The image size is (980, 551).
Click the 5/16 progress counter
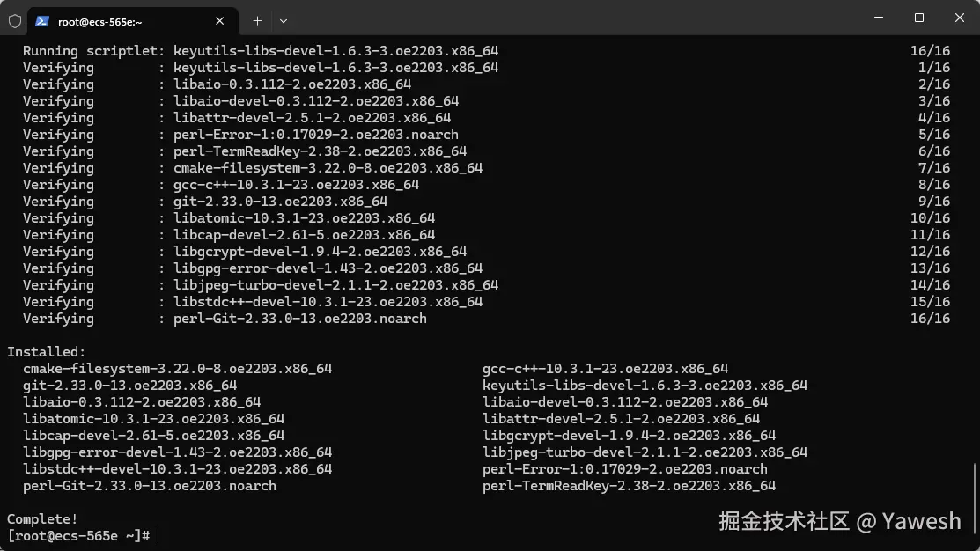tap(933, 135)
